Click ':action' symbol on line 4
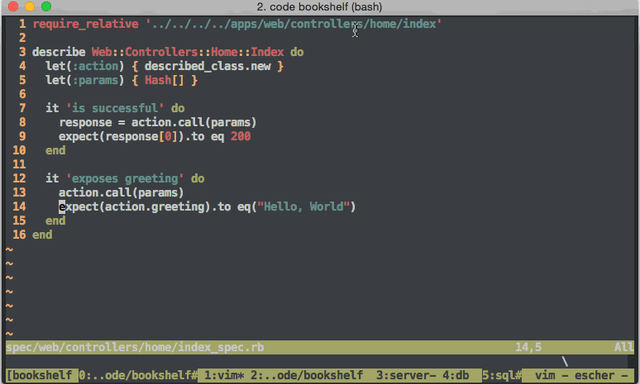The image size is (640, 384). [95, 66]
